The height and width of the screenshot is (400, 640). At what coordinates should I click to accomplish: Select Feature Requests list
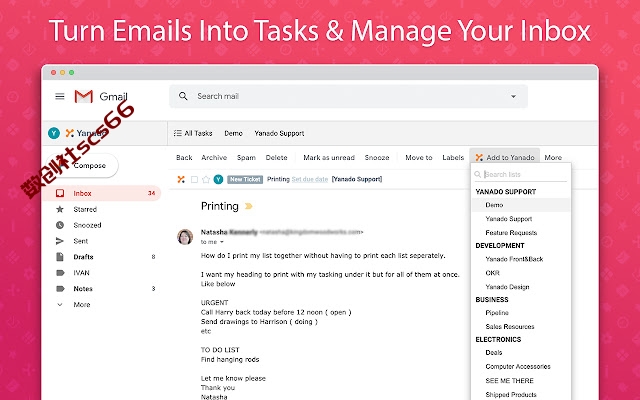(x=511, y=233)
